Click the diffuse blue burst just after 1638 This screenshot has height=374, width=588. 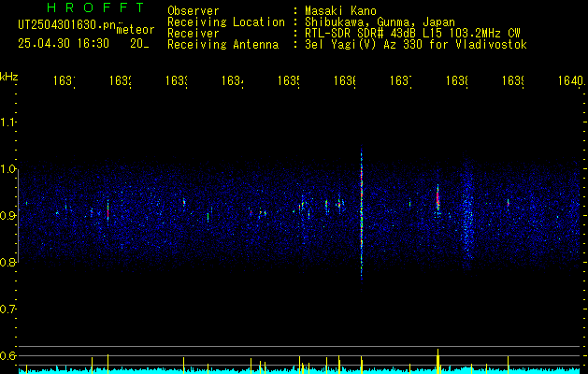(x=466, y=214)
